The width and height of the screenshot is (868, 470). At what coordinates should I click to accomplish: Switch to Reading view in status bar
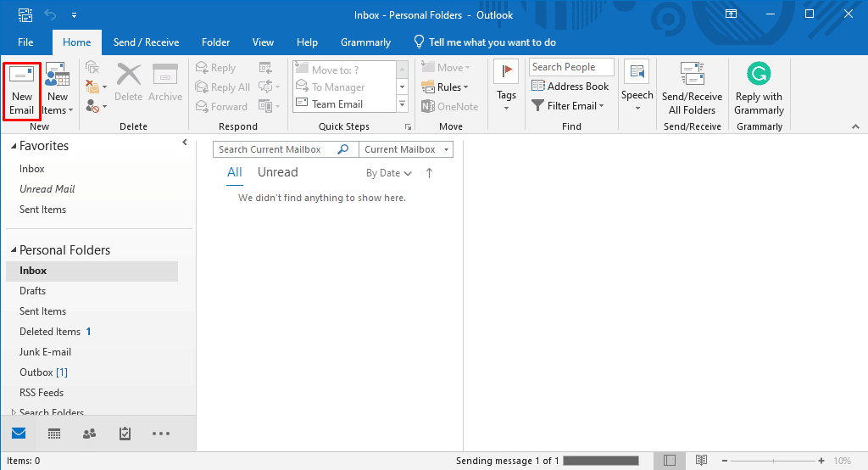(701, 461)
